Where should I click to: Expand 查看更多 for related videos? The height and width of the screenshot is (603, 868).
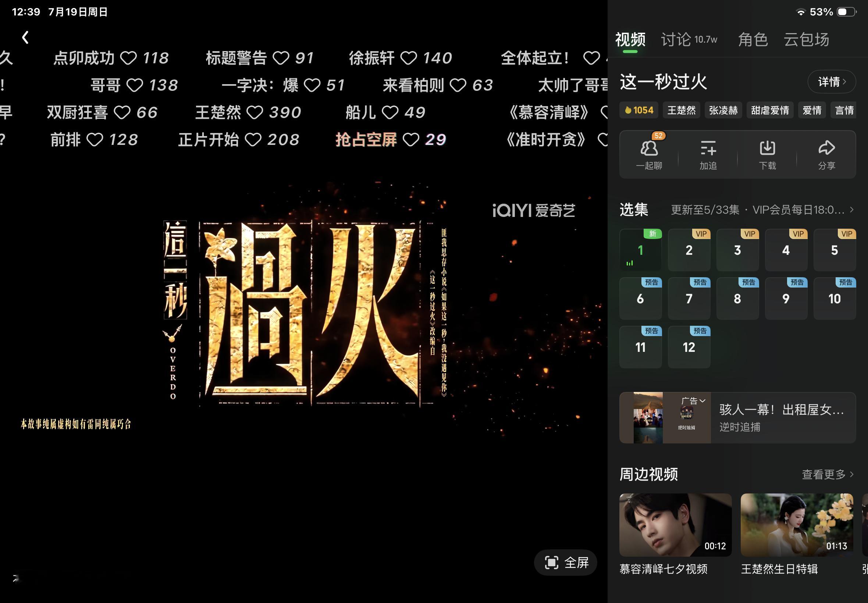point(828,474)
